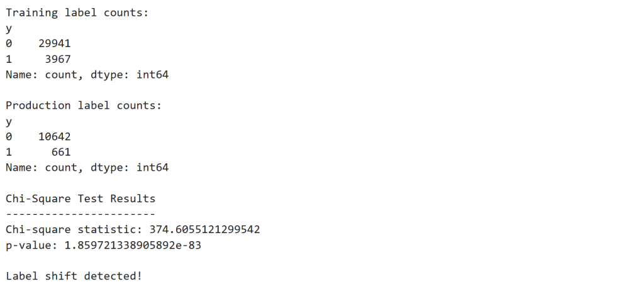
Task: Click the class 0 index in Training counts
Action: coord(9,44)
